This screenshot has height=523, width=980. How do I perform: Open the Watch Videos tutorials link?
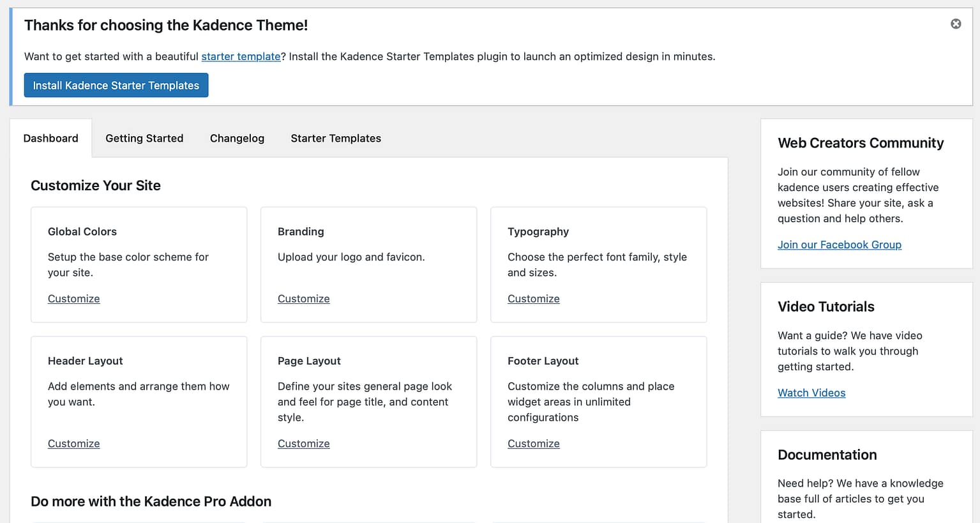[x=811, y=392]
